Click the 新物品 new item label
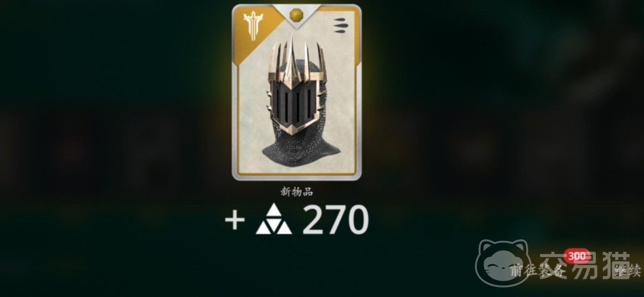This screenshot has height=297, width=644. click(296, 191)
